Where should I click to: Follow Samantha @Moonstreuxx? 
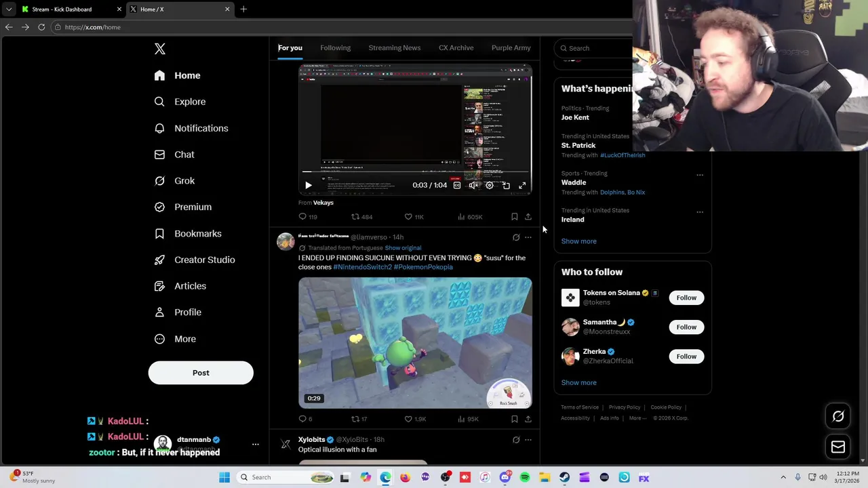(x=686, y=327)
